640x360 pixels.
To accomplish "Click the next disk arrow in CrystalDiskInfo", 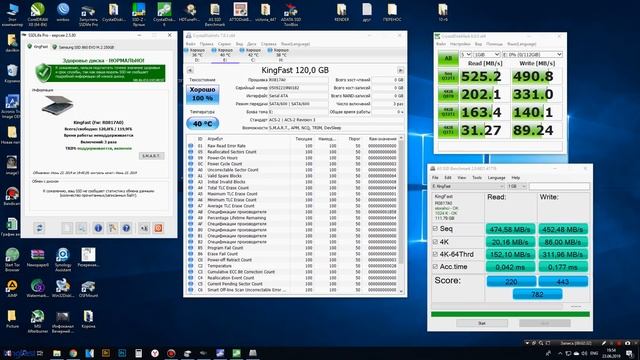I will tap(400, 70).
